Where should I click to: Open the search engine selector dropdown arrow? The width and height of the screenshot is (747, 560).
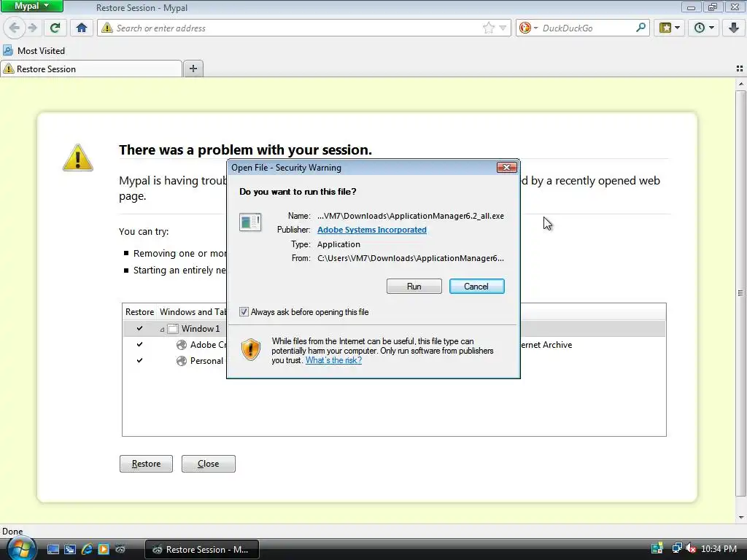click(535, 28)
